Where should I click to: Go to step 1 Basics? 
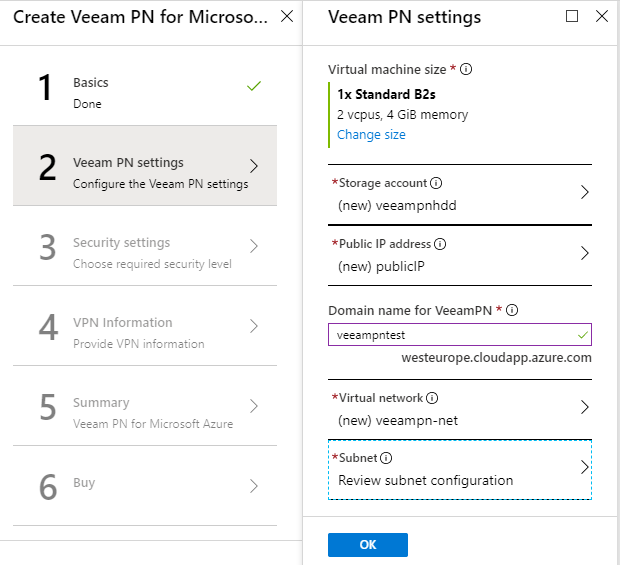click(145, 86)
